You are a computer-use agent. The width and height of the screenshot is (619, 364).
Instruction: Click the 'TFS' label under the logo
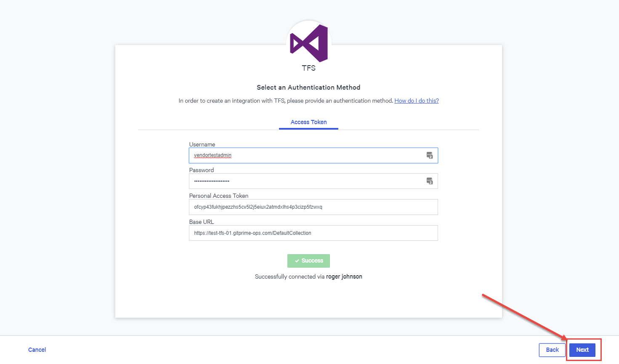coord(308,68)
